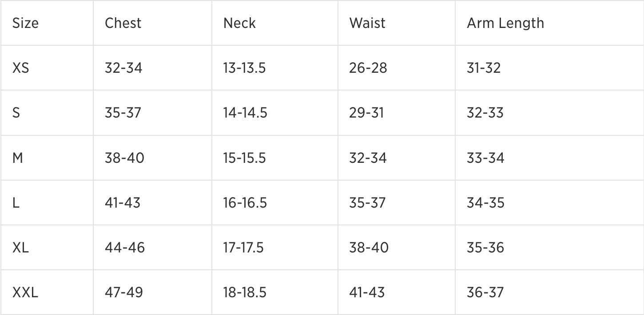Click the XS size row label
The image size is (644, 315).
[20, 68]
